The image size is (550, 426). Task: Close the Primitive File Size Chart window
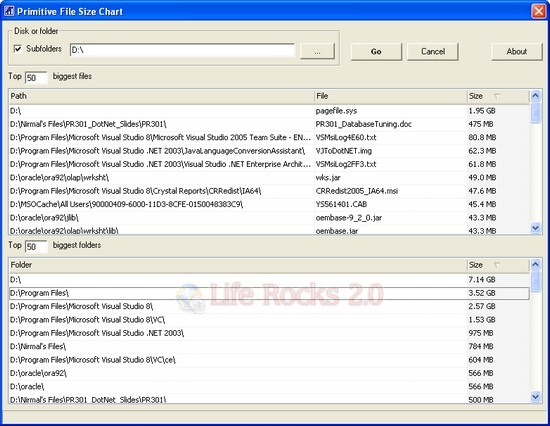click(538, 11)
